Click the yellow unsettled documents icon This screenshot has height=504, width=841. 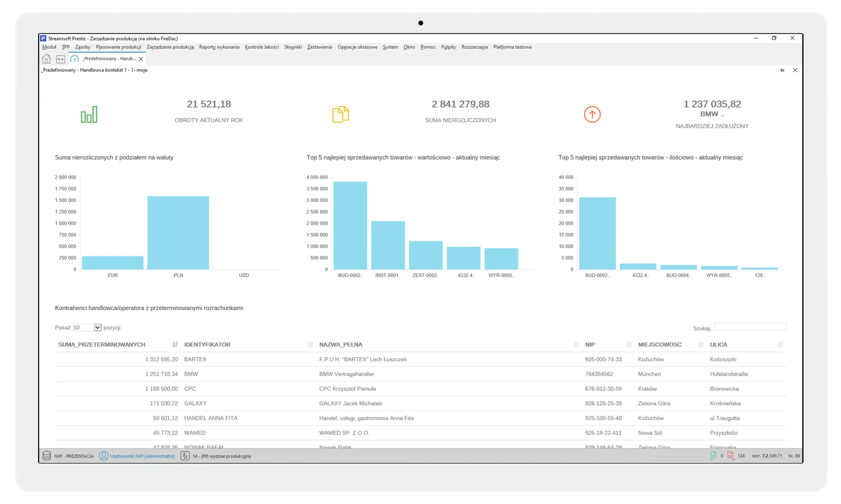tap(340, 115)
